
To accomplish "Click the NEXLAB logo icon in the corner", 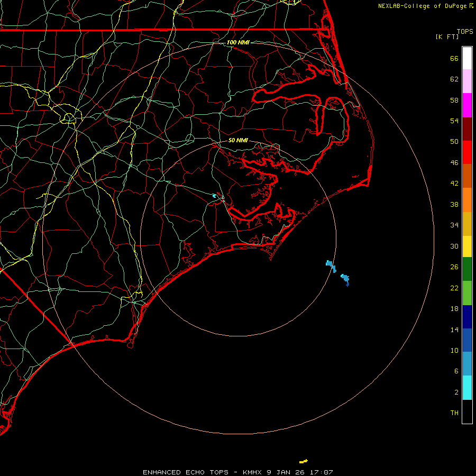I will [x=471, y=5].
